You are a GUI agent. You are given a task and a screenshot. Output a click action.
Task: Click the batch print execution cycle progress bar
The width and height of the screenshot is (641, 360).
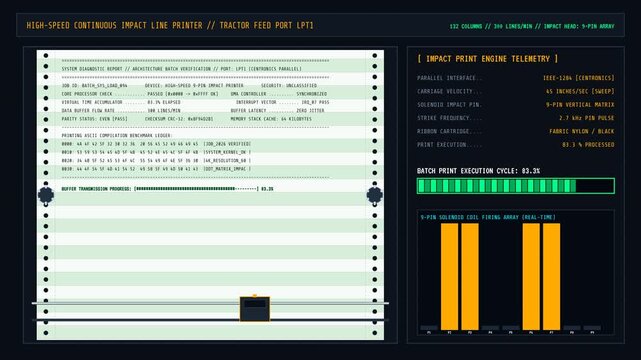coord(515,186)
